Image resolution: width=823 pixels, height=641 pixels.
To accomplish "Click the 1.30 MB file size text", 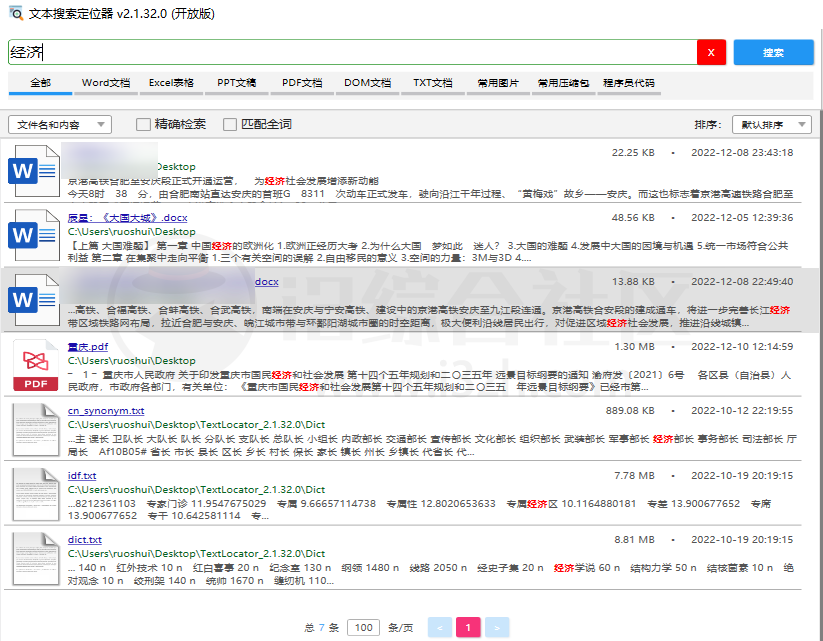I will pyautogui.click(x=635, y=346).
